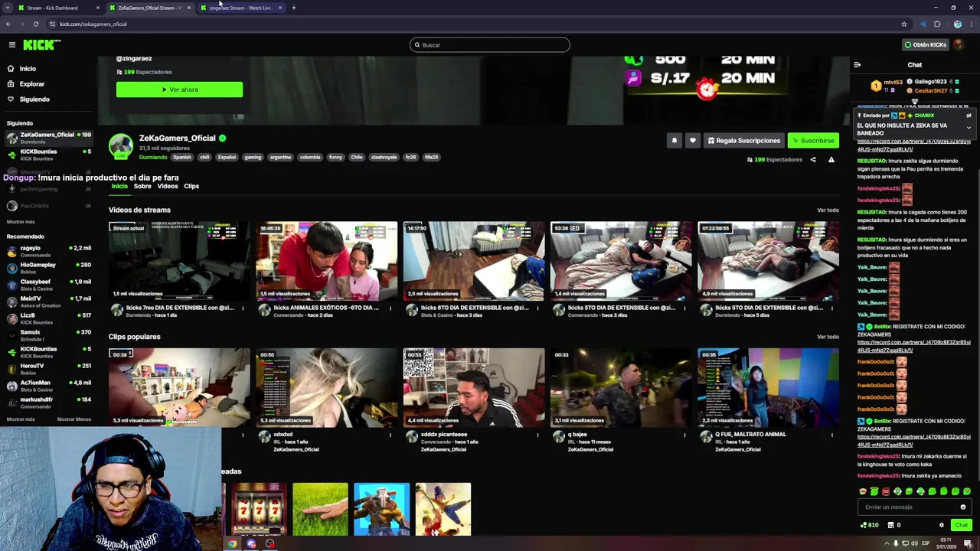Open Siguiendo in the left sidebar

click(x=34, y=99)
